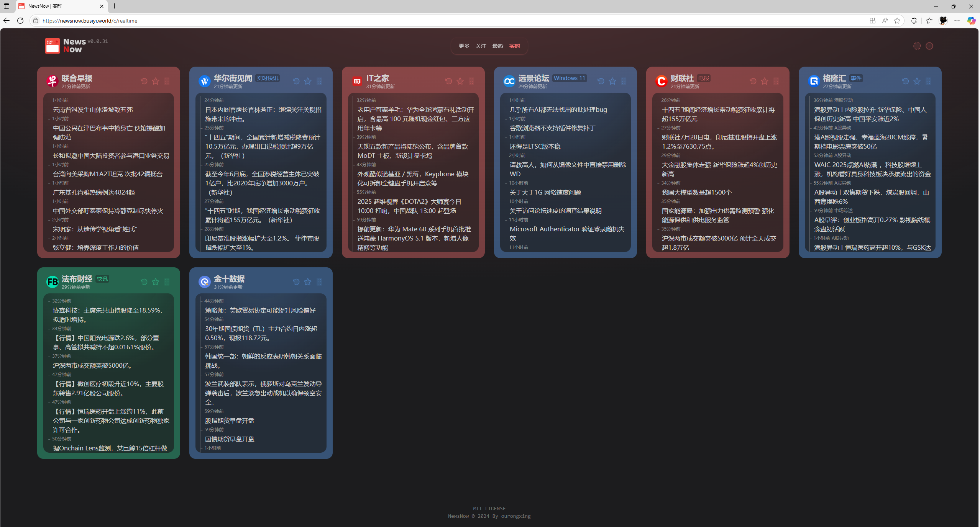Open the Copilot sidebar icon
Image resolution: width=980 pixels, height=527 pixels.
click(971, 21)
